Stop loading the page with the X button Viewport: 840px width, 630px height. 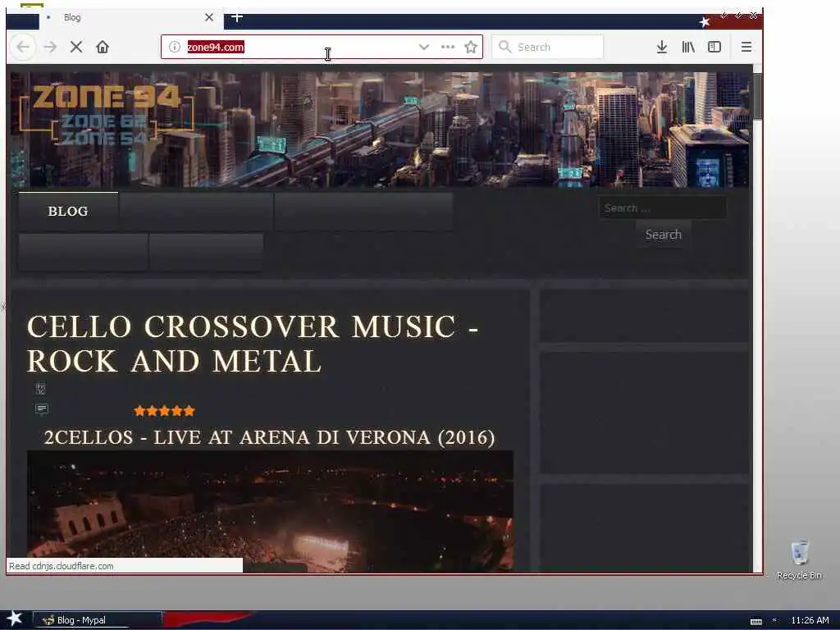coord(76,47)
